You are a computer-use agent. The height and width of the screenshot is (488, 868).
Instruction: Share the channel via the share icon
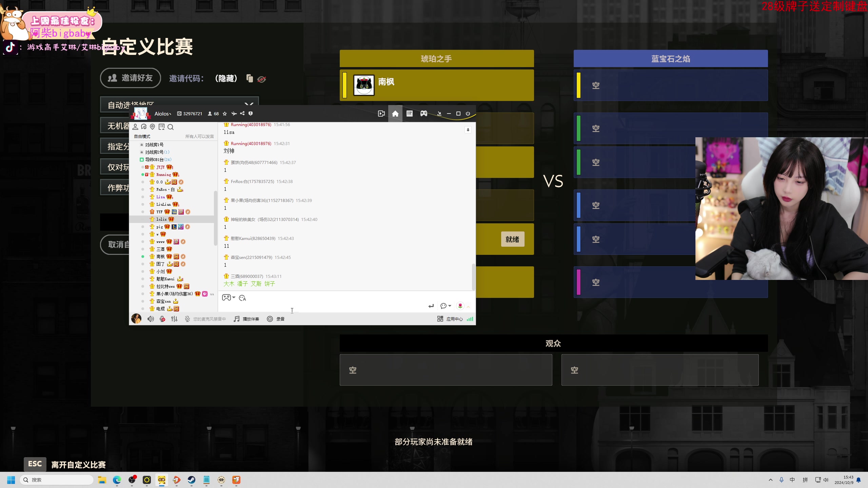tap(242, 114)
